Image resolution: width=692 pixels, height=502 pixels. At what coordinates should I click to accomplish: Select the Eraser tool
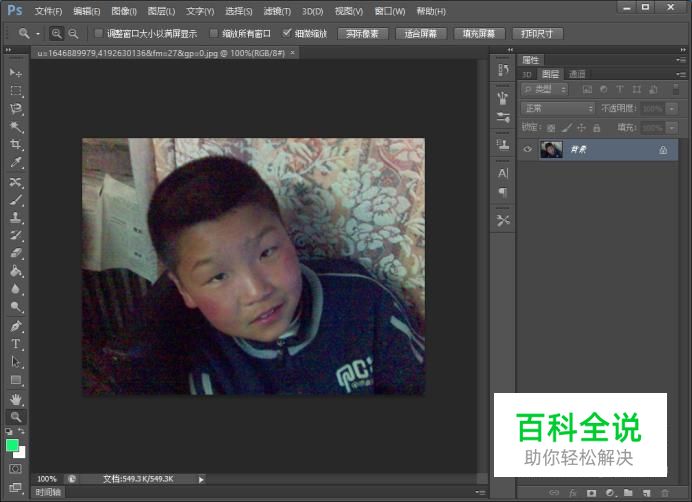16,253
